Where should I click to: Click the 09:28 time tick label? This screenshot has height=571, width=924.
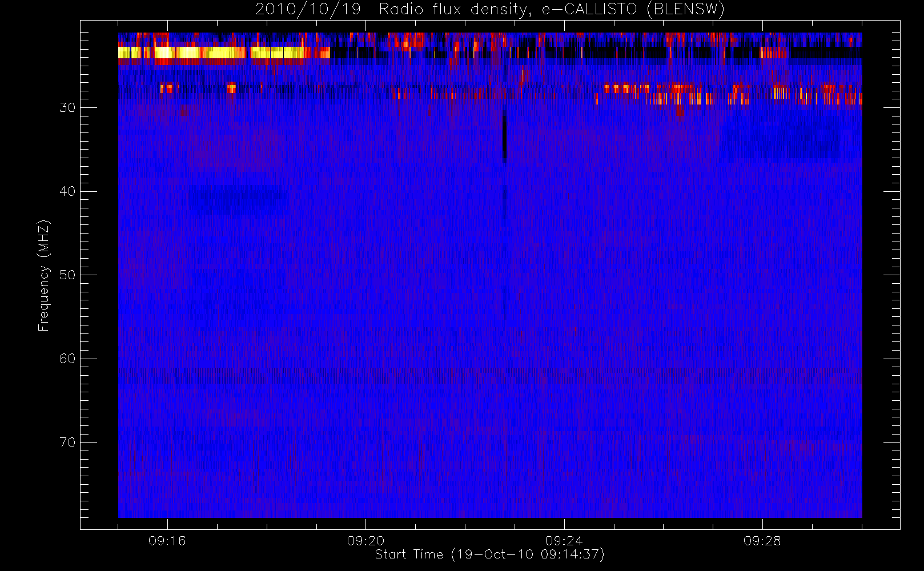(x=762, y=541)
